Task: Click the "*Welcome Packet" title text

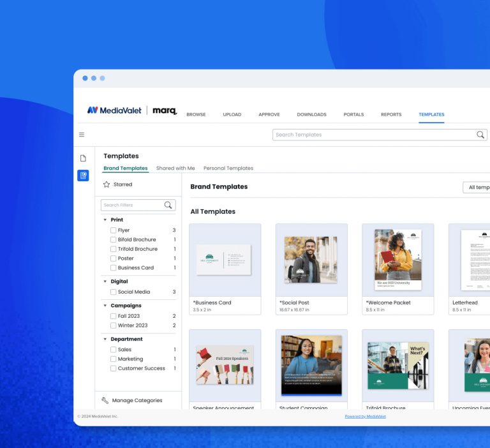Action: (x=388, y=302)
